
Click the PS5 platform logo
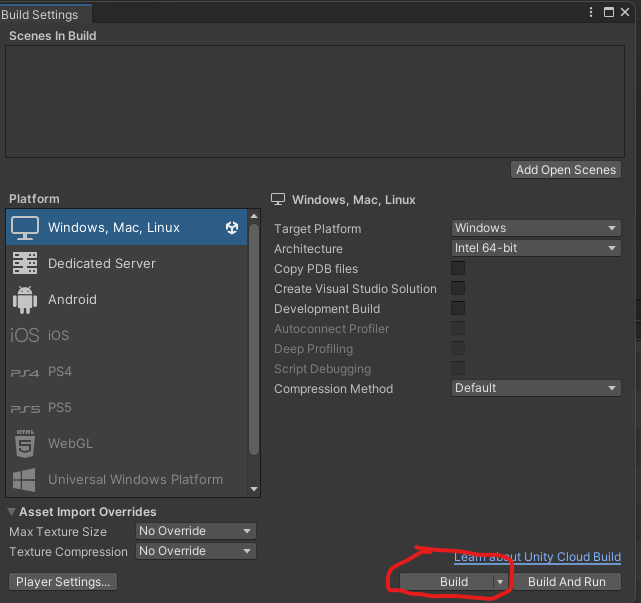click(25, 409)
